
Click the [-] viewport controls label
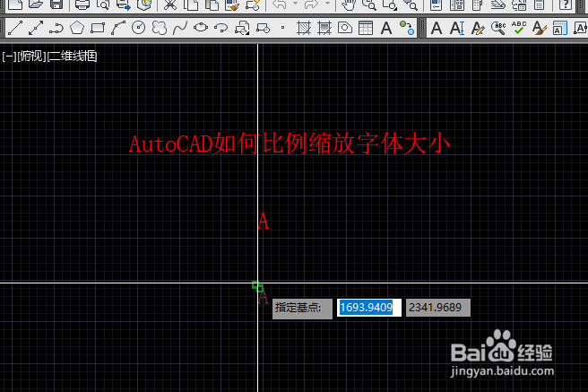(9, 57)
